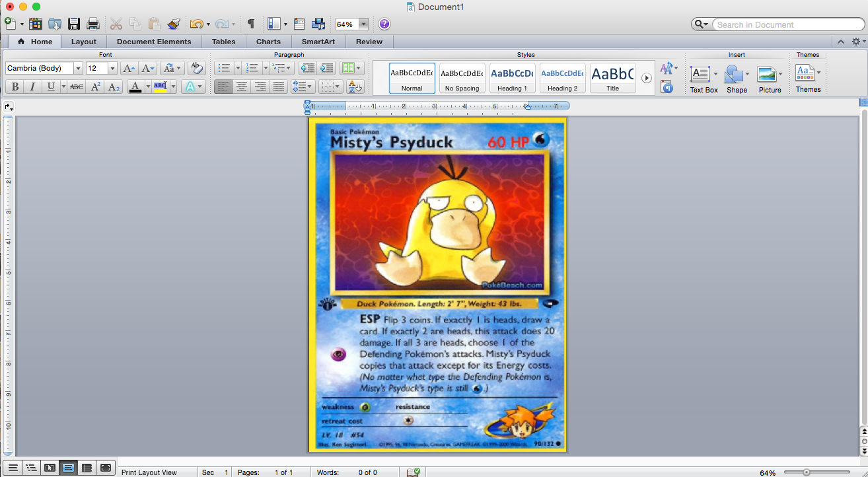Open the Media Browser icon

tap(318, 24)
